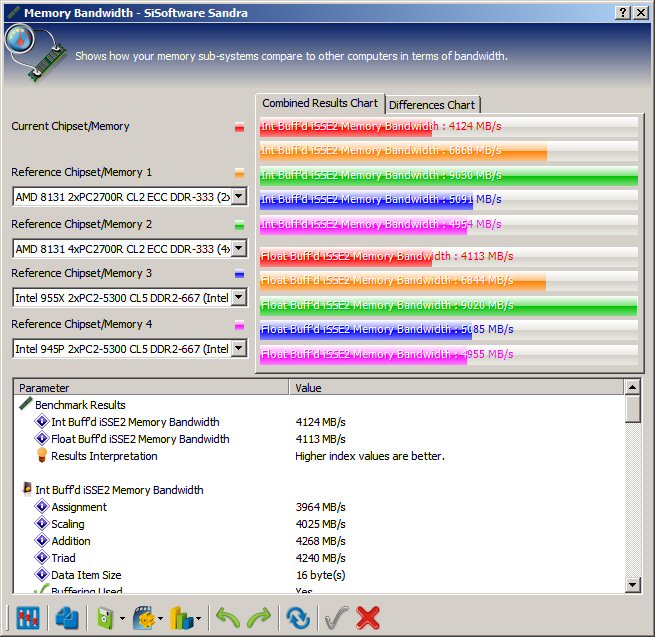Click the help question mark button in title bar
This screenshot has height=637, width=655.
[622, 13]
